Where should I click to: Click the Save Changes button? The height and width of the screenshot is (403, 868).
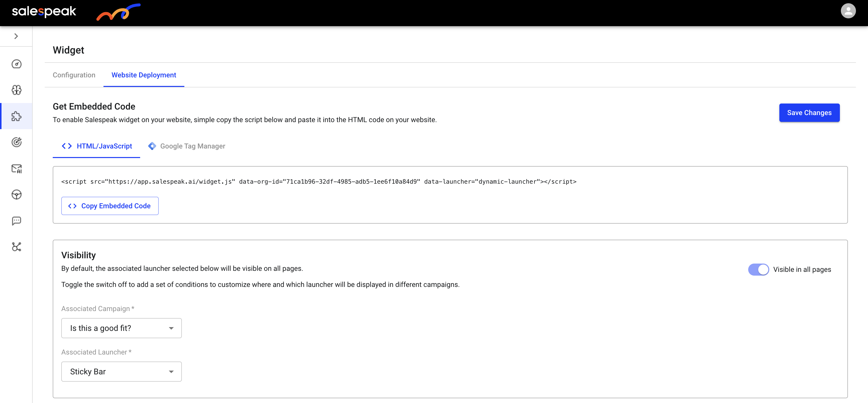tap(809, 113)
